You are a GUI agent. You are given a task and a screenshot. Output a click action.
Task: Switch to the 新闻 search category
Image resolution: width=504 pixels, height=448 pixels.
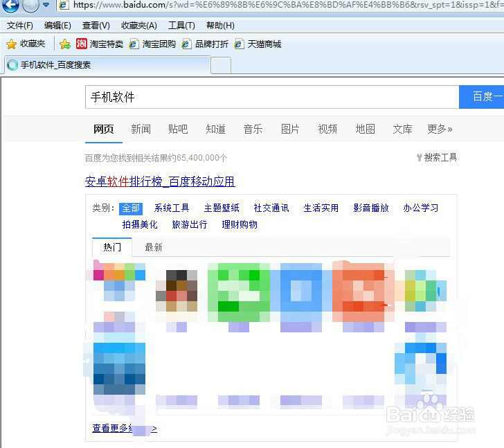pyautogui.click(x=141, y=129)
